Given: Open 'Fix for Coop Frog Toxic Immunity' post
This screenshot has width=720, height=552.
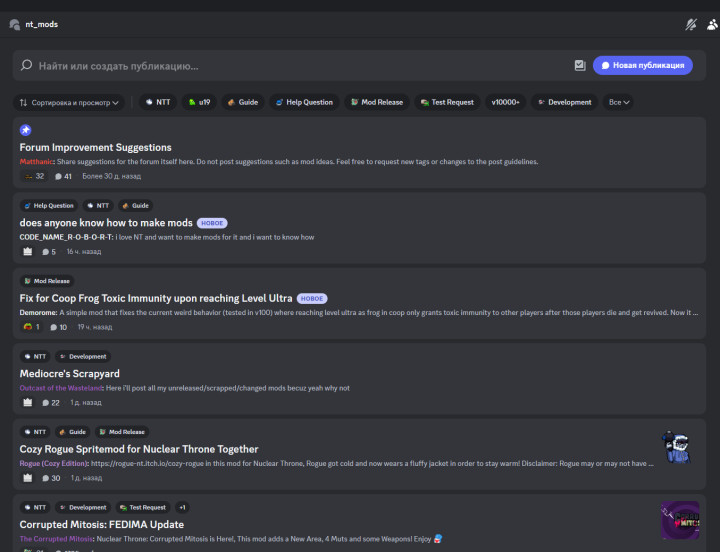Looking at the screenshot, I should coord(156,298).
